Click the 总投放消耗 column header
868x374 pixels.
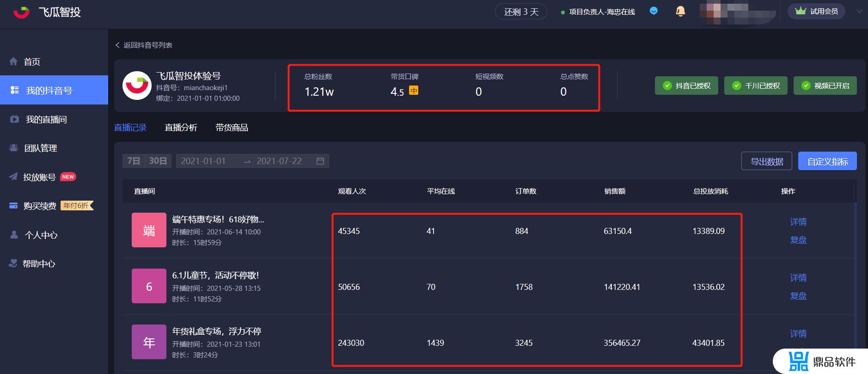tap(710, 191)
